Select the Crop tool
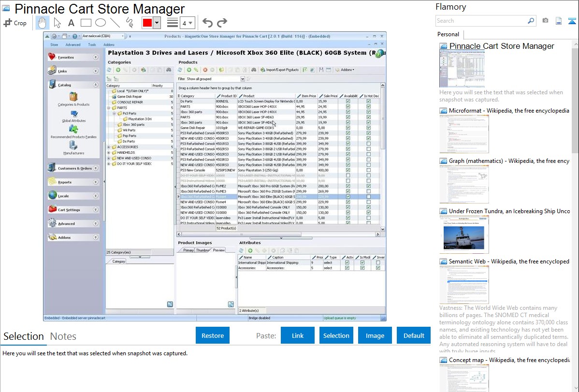 click(x=15, y=23)
